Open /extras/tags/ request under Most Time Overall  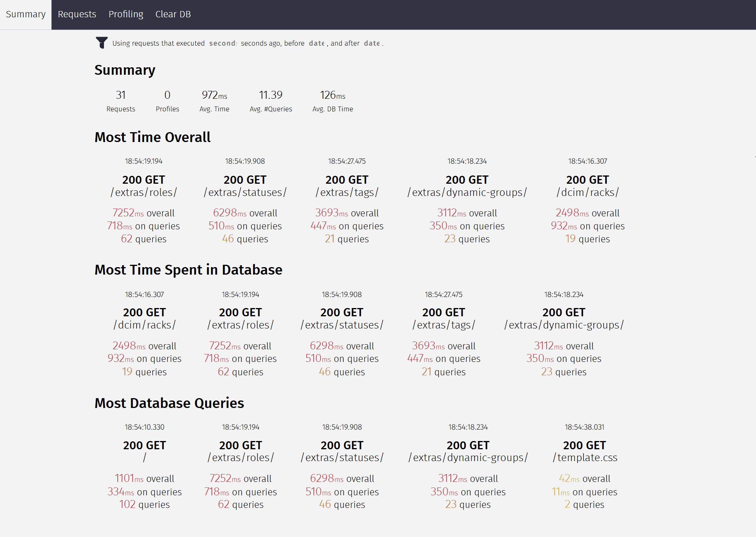click(346, 192)
